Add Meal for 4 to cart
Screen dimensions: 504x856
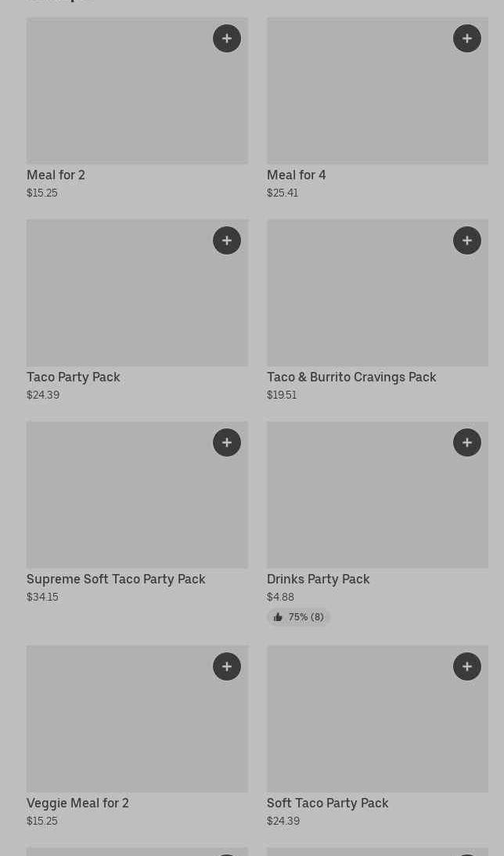pyautogui.click(x=467, y=38)
